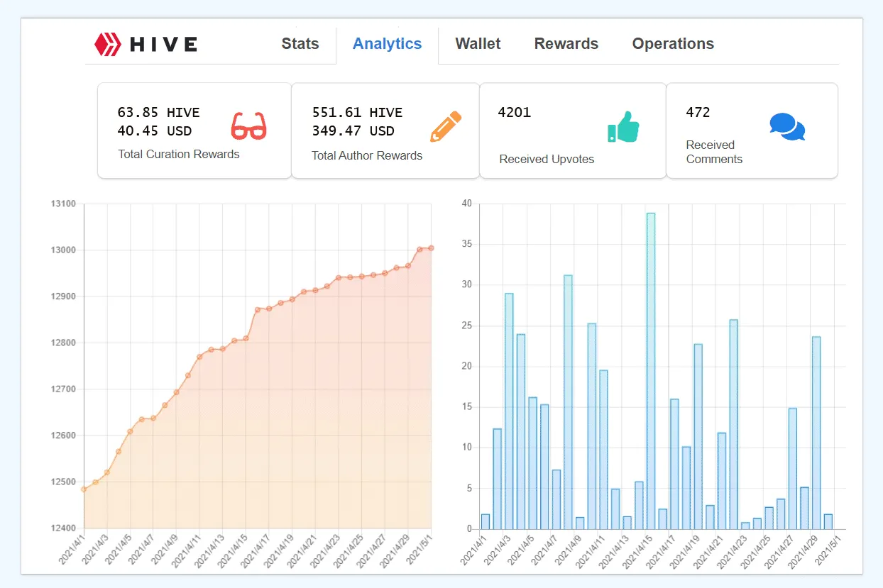Screen dimensions: 883x588
Task: Click the line chart point at 2021/4/16
Action: point(258,309)
